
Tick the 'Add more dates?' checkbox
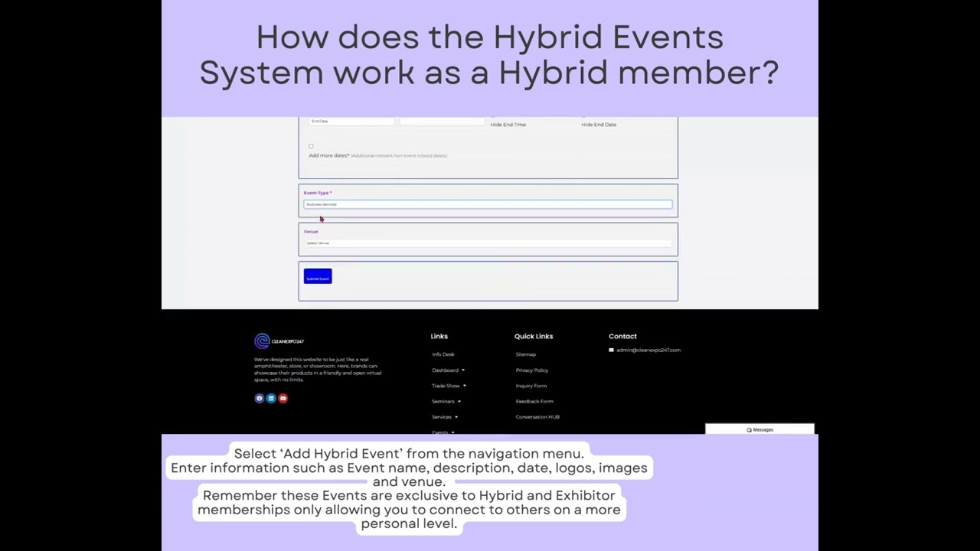311,146
